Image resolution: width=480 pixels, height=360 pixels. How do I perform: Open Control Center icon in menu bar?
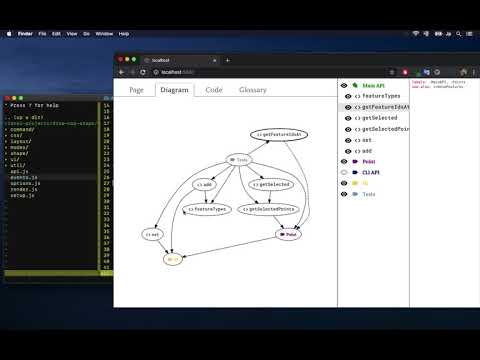(x=469, y=34)
